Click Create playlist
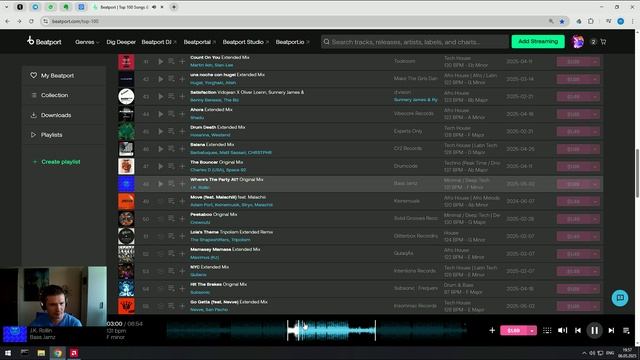This screenshot has height=360, width=640. coord(56,162)
